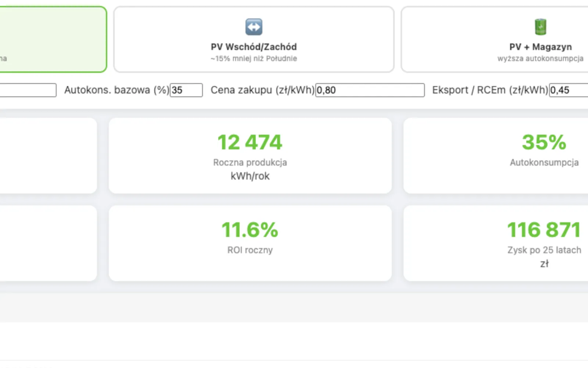The width and height of the screenshot is (588, 368).
Task: Edit the Autokons. bazowa (%) field
Action: (x=186, y=90)
